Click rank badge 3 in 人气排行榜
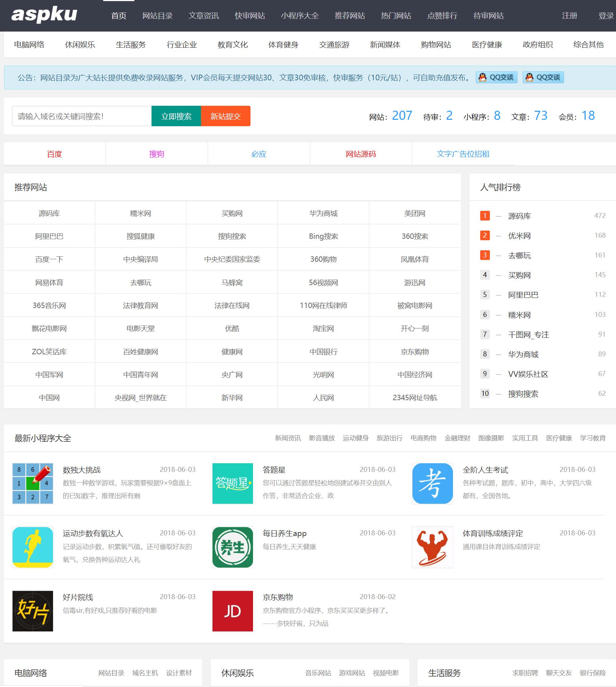 [x=484, y=255]
